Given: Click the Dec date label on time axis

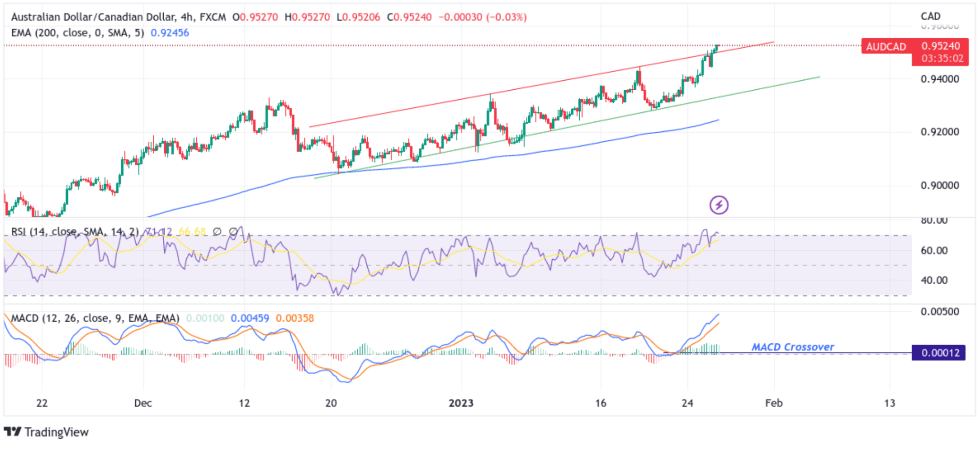Looking at the screenshot, I should click(x=143, y=403).
